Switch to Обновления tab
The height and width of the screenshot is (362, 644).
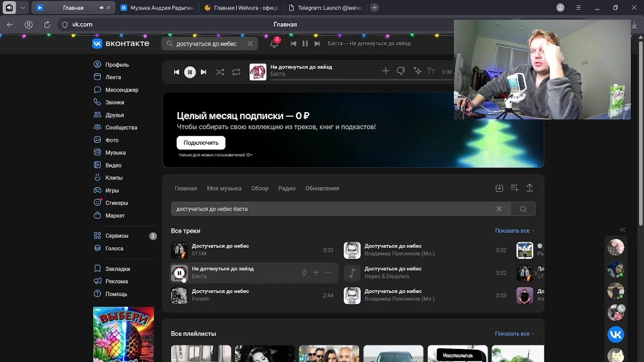click(322, 189)
